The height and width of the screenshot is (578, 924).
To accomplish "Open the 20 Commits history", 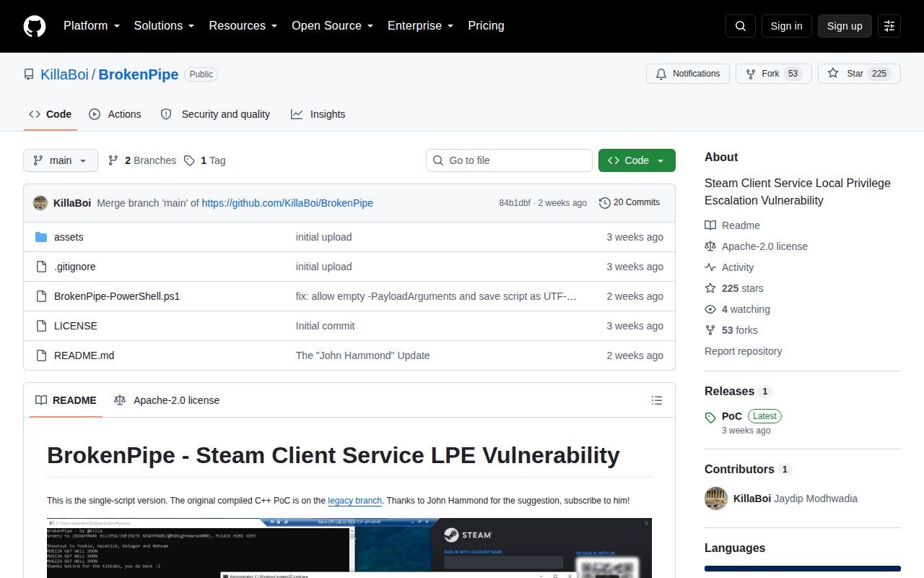I will (x=629, y=203).
